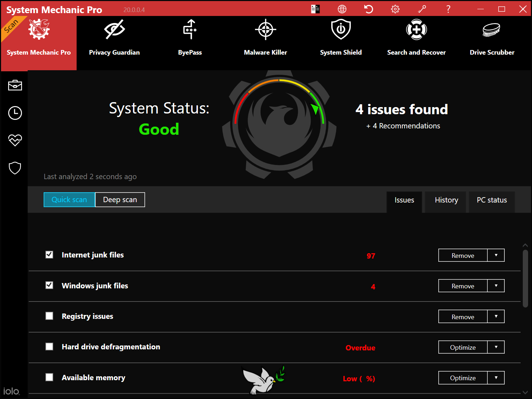Expand Remove dropdown for Registry issues
This screenshot has width=532, height=399.
[496, 317]
